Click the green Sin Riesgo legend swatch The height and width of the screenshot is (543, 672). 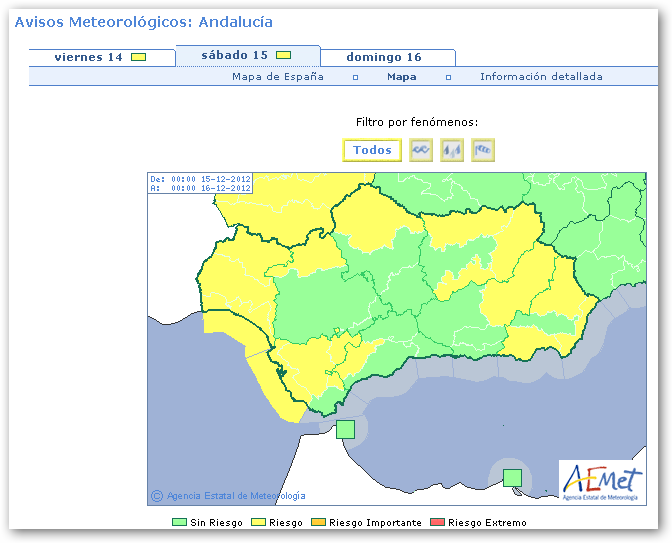click(x=179, y=522)
